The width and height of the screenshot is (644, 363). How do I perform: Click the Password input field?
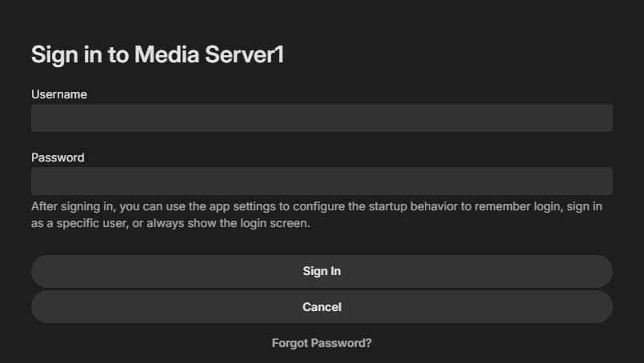[322, 181]
